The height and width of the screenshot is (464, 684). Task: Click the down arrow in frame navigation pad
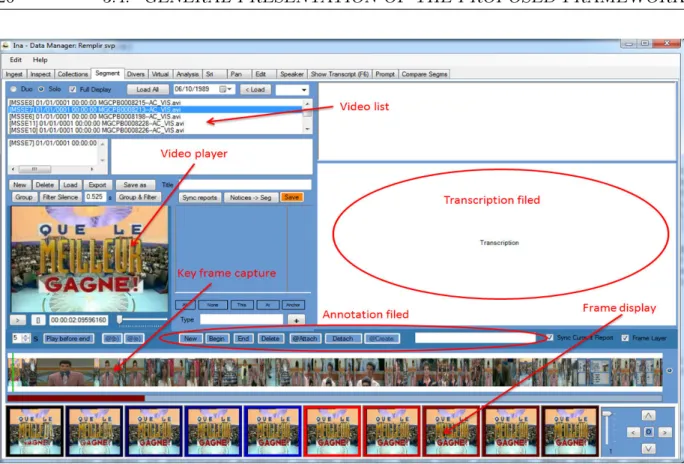point(648,448)
